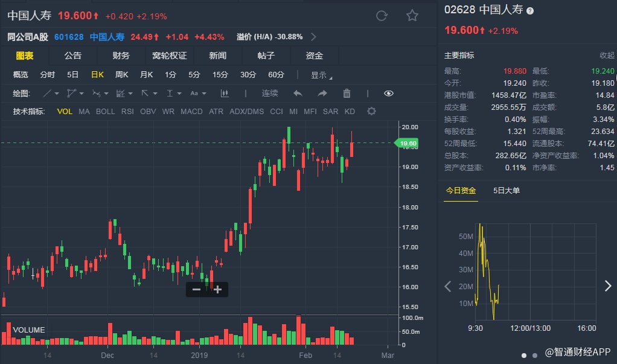Select the polygon shape drawing tool
617x364 pixels.
pos(71,93)
